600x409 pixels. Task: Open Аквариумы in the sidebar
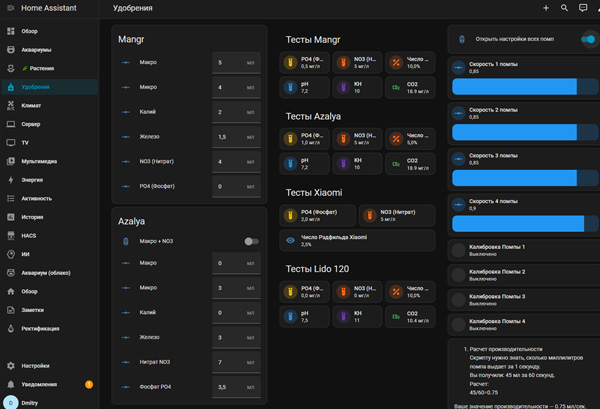point(50,50)
